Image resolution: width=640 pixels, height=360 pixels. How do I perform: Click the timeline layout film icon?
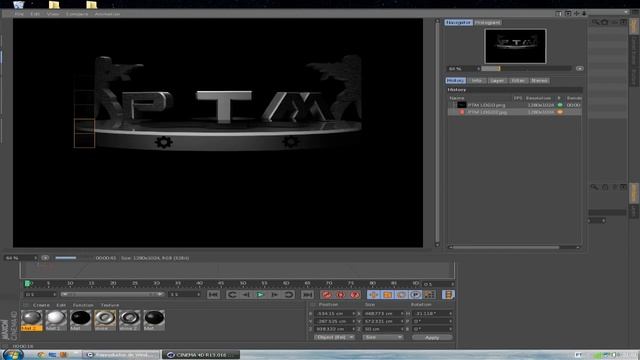click(448, 294)
